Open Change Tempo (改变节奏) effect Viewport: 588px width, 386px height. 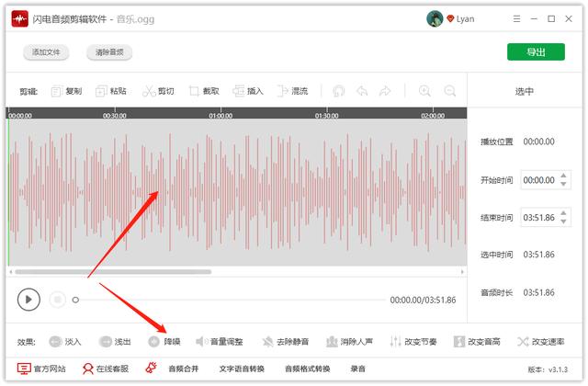[413, 342]
